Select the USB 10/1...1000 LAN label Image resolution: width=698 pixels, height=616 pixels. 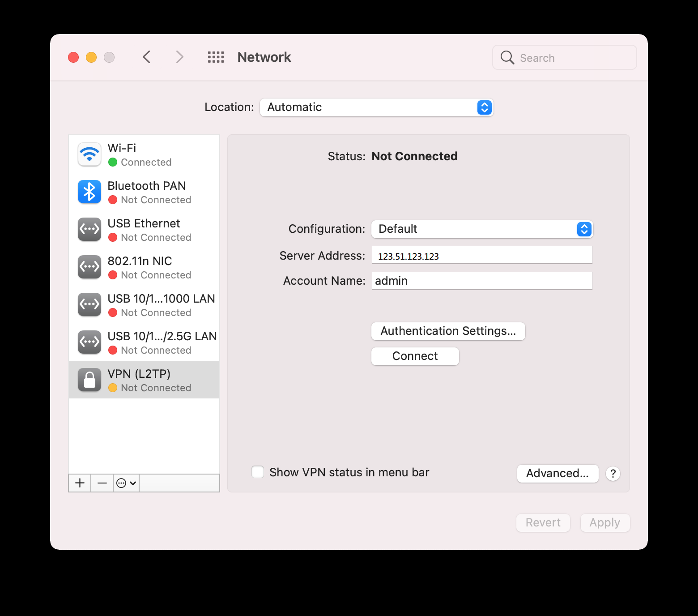coord(162,299)
